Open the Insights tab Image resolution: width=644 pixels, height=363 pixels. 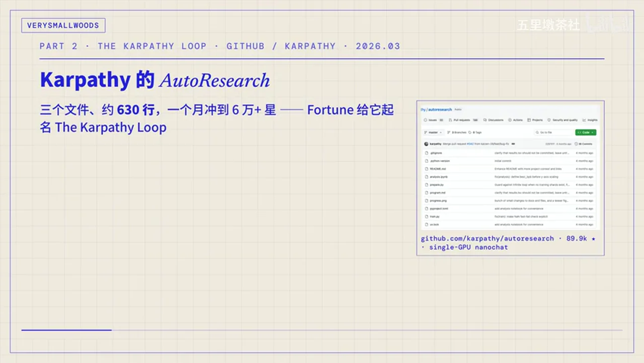590,120
